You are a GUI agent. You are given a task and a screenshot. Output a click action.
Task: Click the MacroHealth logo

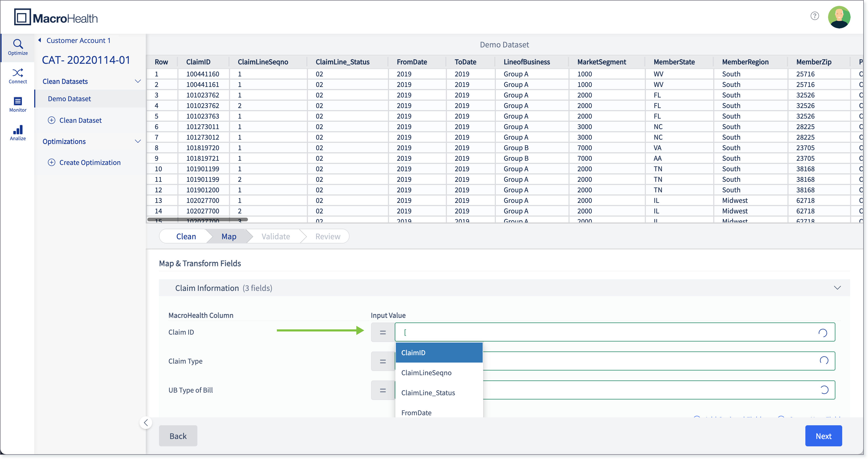tap(56, 17)
